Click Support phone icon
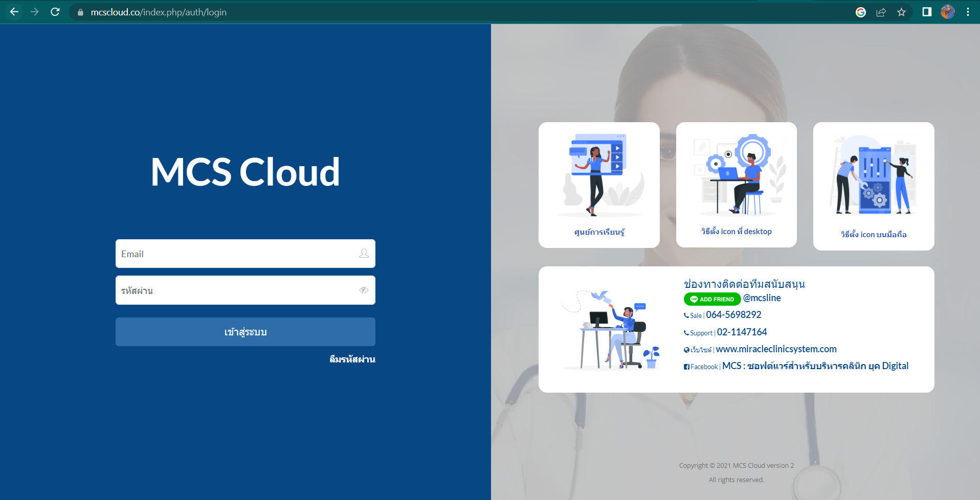Image resolution: width=980 pixels, height=500 pixels. [686, 333]
